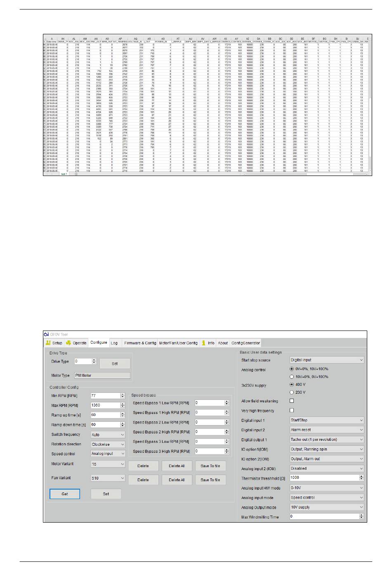Add a new sheet in the spreadsheet

tap(76, 174)
